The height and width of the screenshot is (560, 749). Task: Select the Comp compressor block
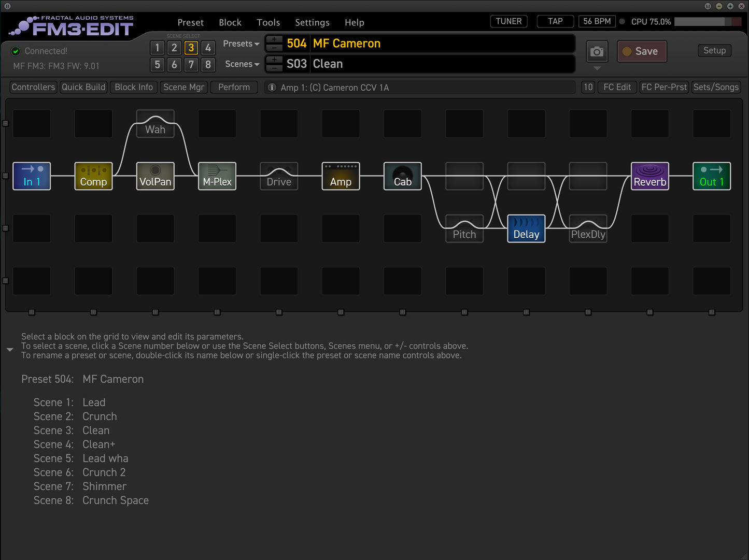93,176
